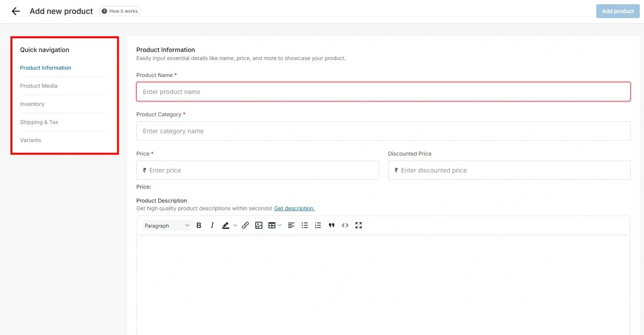Pick the text highlight color marker

click(x=226, y=226)
